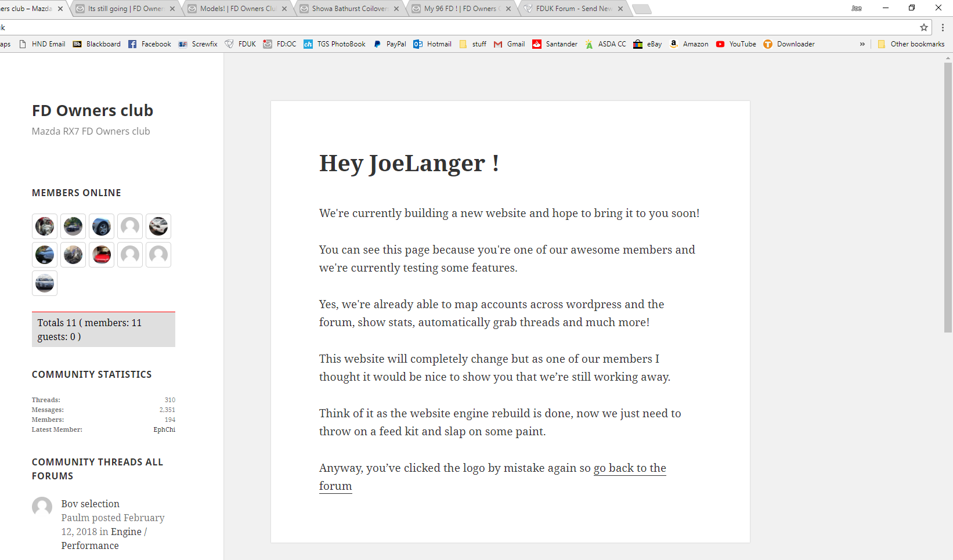Viewport: 953px width, 560px height.
Task: Open the Chrome three-dot menu
Action: (x=943, y=27)
